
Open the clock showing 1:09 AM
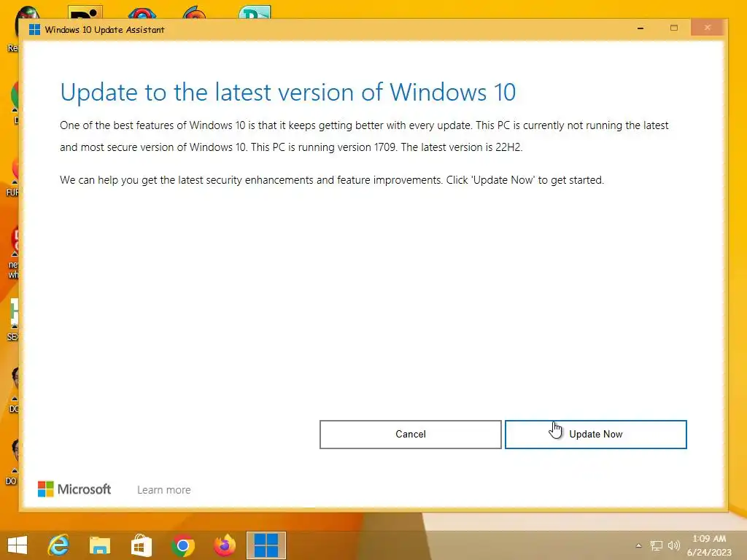click(709, 545)
